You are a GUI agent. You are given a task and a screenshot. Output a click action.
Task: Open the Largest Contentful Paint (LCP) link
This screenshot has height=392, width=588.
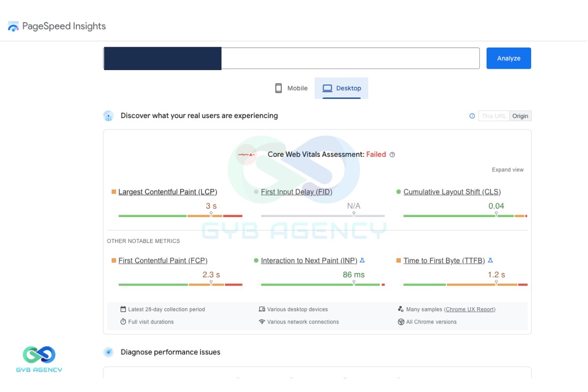[x=168, y=192]
